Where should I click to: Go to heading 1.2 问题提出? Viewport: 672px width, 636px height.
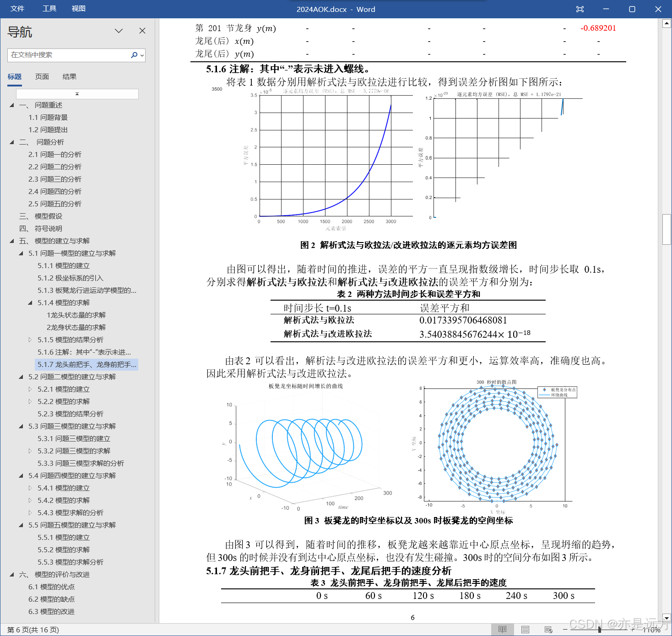click(48, 130)
